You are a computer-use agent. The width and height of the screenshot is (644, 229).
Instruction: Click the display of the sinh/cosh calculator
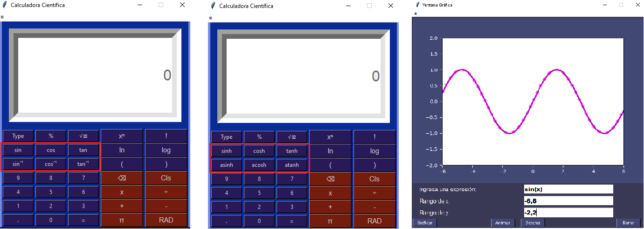pyautogui.click(x=304, y=76)
